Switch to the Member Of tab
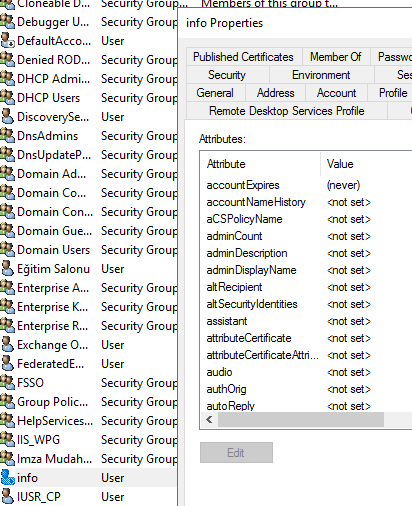The width and height of the screenshot is (412, 506). click(336, 57)
